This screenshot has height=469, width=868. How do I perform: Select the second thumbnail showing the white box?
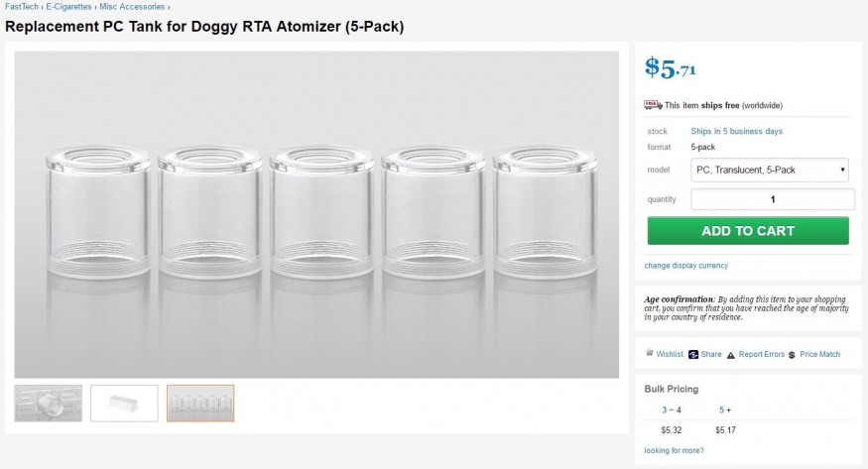coord(124,403)
